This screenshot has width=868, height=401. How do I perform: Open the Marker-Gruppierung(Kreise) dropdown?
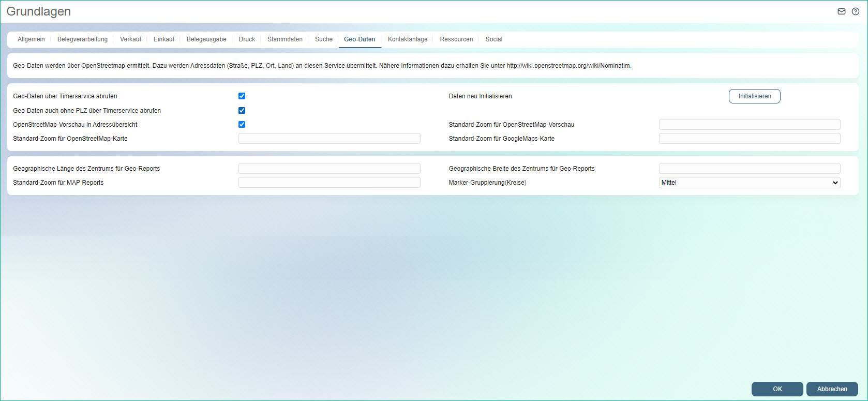(x=750, y=183)
